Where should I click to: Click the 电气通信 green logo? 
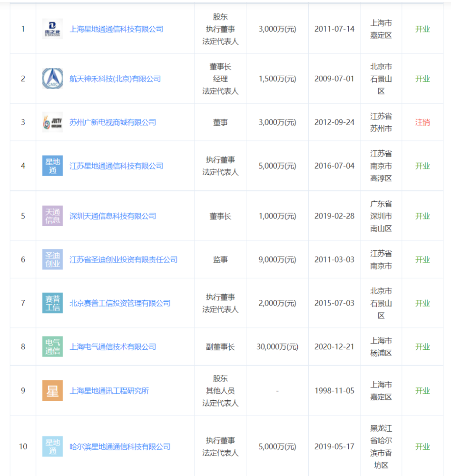tap(52, 347)
